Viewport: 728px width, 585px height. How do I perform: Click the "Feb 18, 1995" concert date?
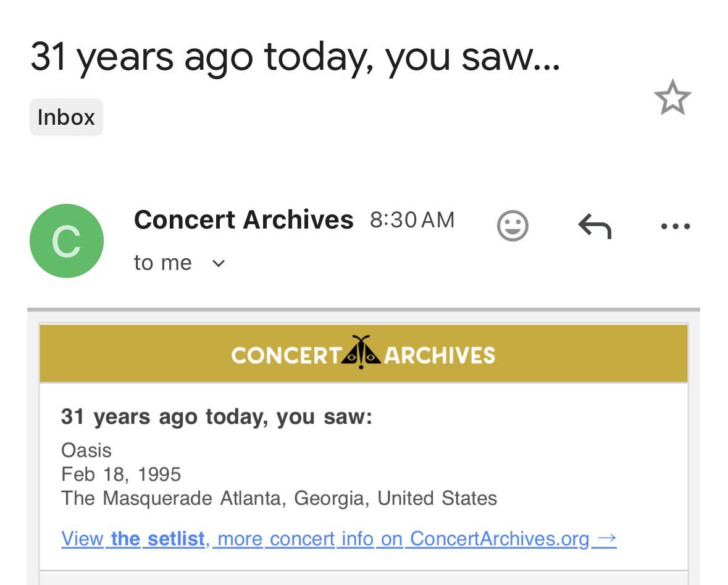tap(121, 474)
